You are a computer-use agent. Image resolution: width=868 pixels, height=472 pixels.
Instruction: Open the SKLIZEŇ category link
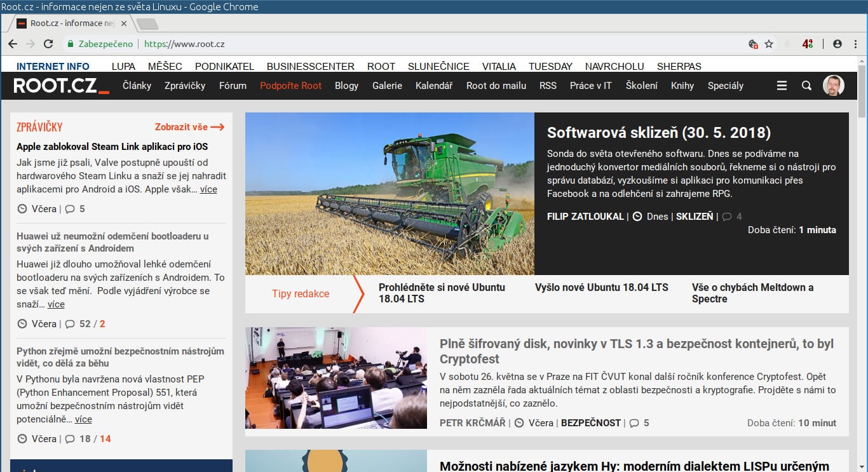click(695, 217)
